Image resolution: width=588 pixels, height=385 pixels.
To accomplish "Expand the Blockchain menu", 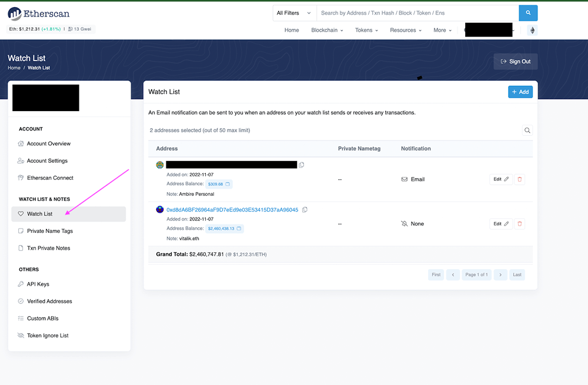I will click(x=327, y=31).
